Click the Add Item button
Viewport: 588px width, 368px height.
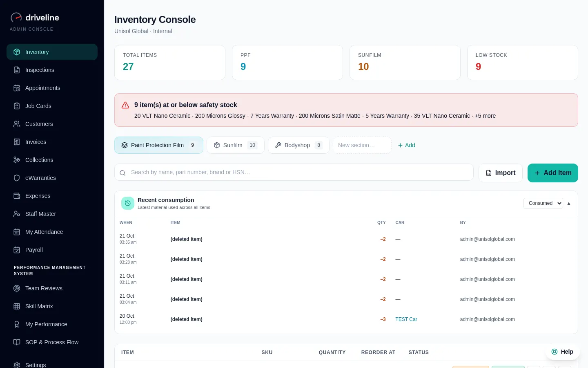(x=553, y=173)
